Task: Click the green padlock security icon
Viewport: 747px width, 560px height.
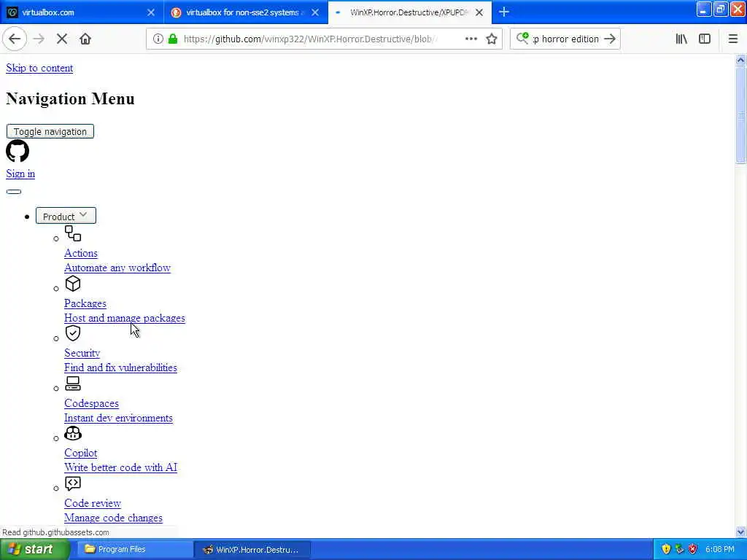Action: click(173, 39)
